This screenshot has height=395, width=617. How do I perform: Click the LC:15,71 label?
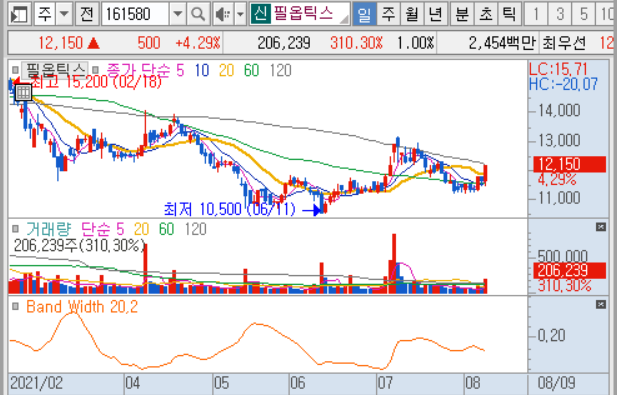click(558, 70)
